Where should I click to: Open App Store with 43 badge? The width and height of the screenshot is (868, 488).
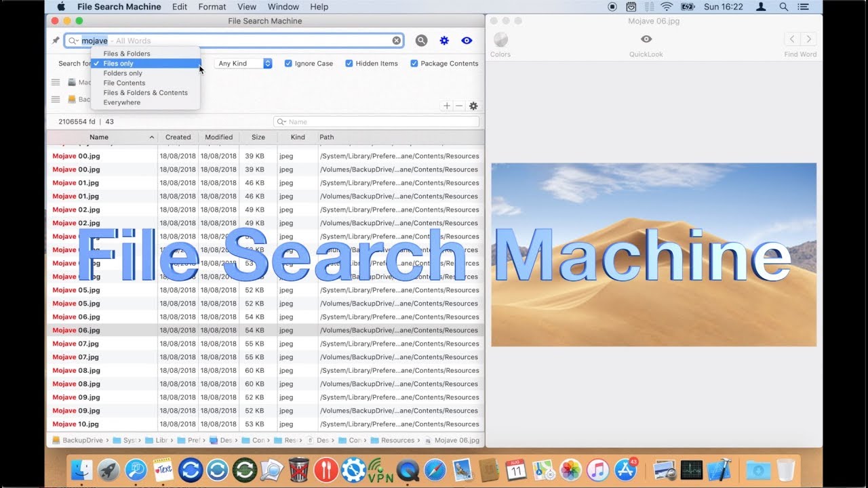[625, 470]
